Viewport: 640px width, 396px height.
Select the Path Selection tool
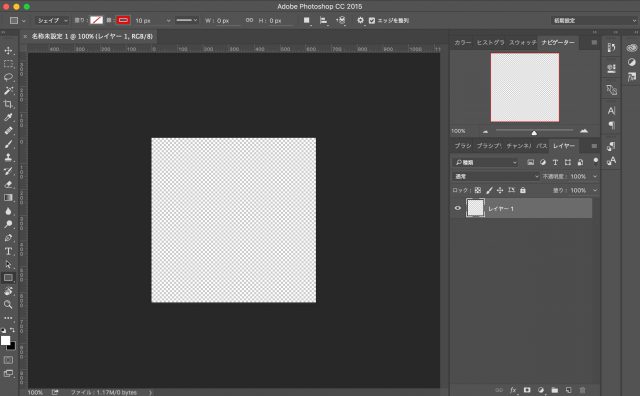(8, 265)
